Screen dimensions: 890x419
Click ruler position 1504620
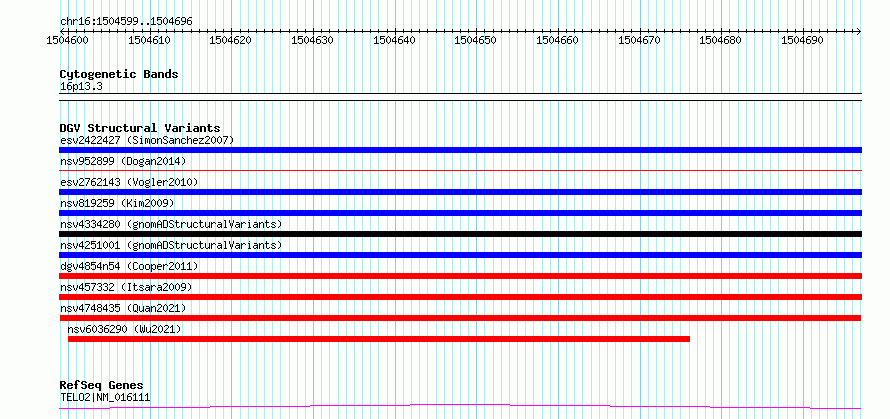pyautogui.click(x=232, y=40)
